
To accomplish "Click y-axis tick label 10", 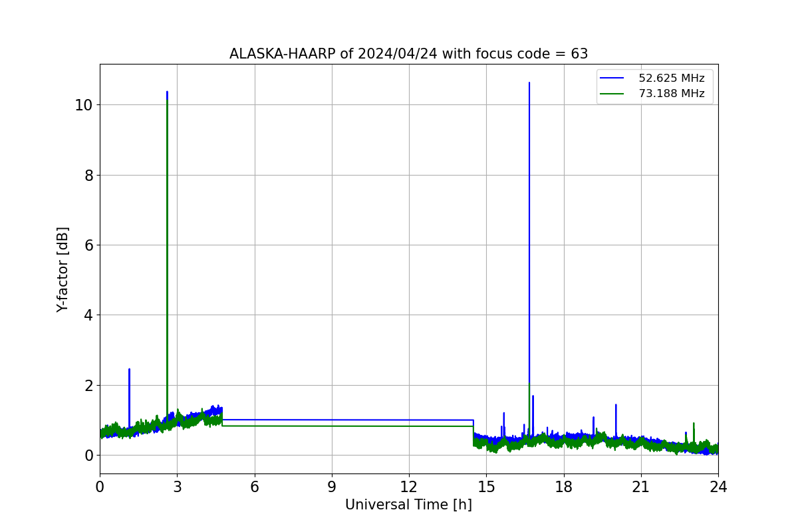I will tap(85, 105).
